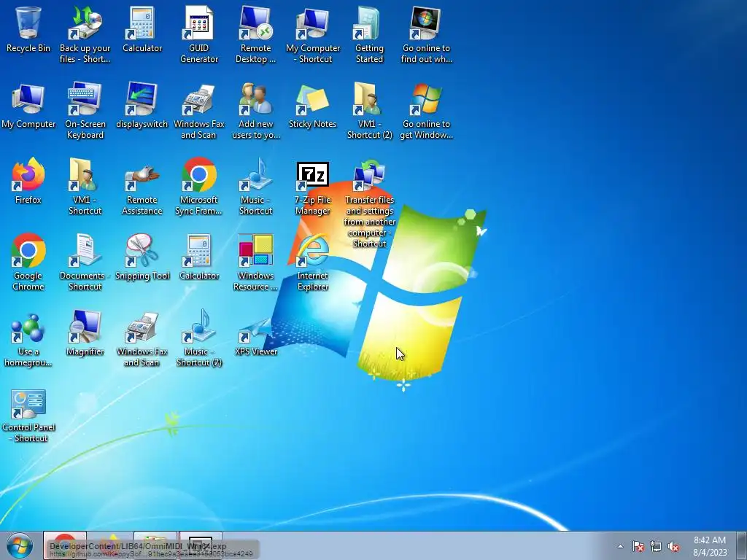Switch to Chrome on the taskbar
747x560 pixels.
pos(65,545)
